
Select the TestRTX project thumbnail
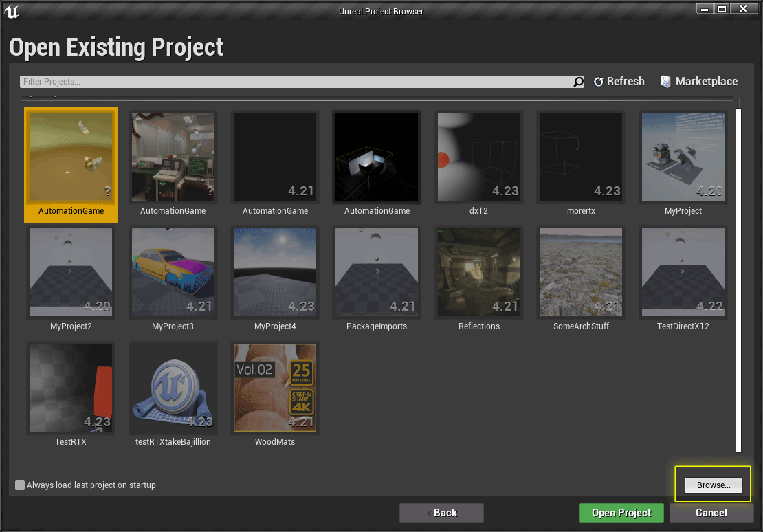pyautogui.click(x=71, y=388)
